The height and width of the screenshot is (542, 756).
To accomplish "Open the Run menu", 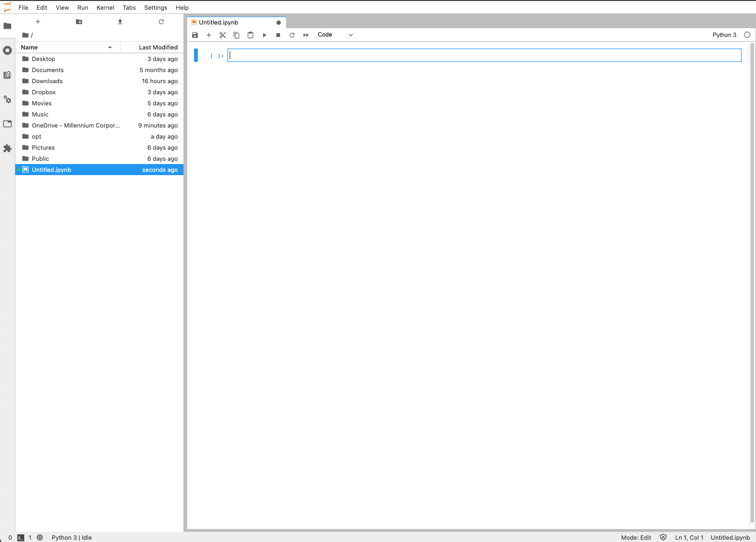I will click(82, 7).
